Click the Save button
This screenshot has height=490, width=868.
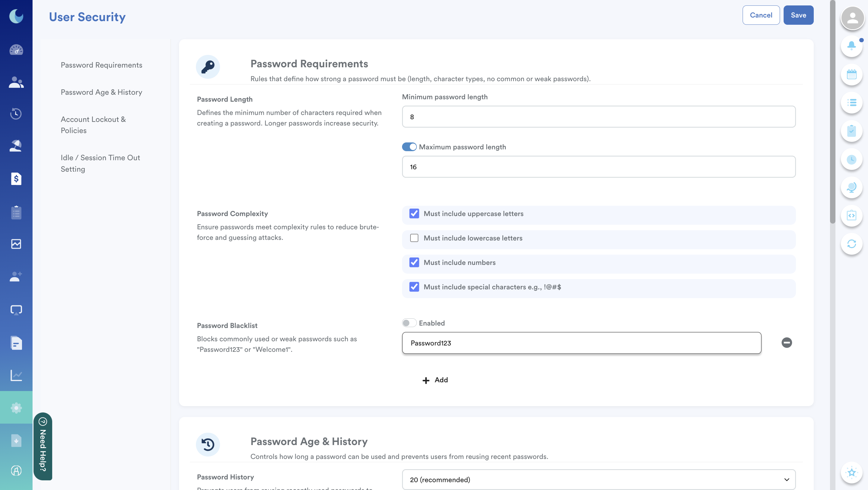click(798, 15)
